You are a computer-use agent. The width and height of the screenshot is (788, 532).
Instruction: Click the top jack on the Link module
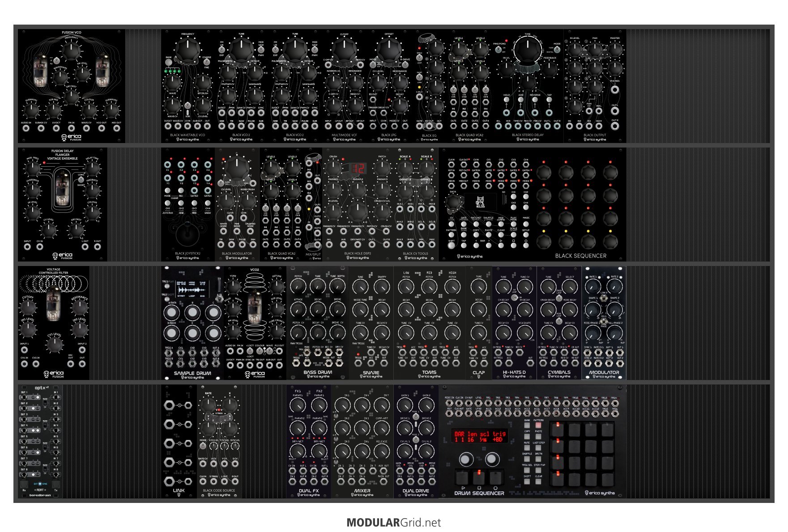[170, 405]
